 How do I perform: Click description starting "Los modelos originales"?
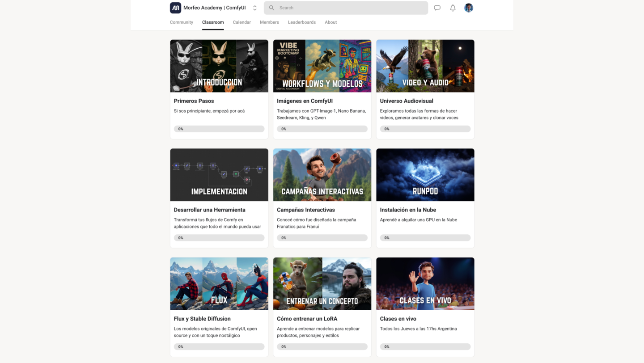(216, 332)
